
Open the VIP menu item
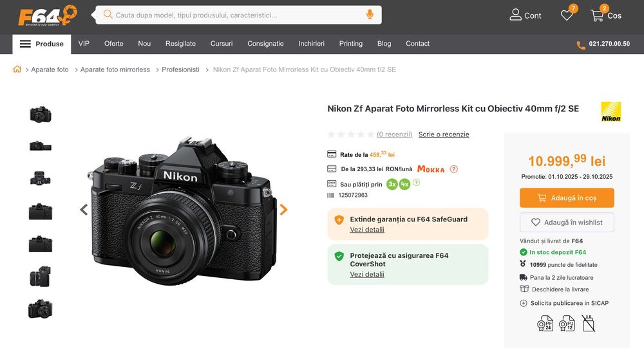[84, 44]
